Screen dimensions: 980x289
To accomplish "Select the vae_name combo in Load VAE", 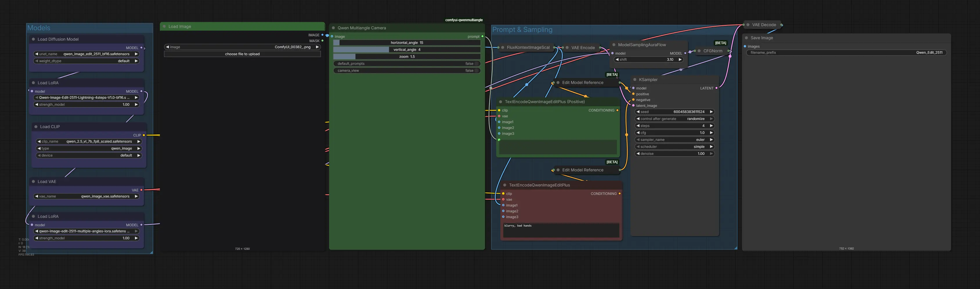I will [x=86, y=196].
